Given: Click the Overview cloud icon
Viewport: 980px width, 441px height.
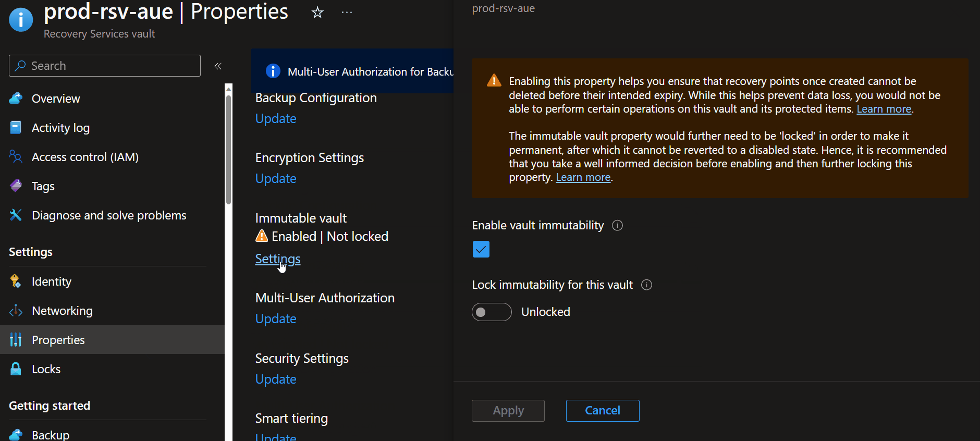Looking at the screenshot, I should (16, 99).
